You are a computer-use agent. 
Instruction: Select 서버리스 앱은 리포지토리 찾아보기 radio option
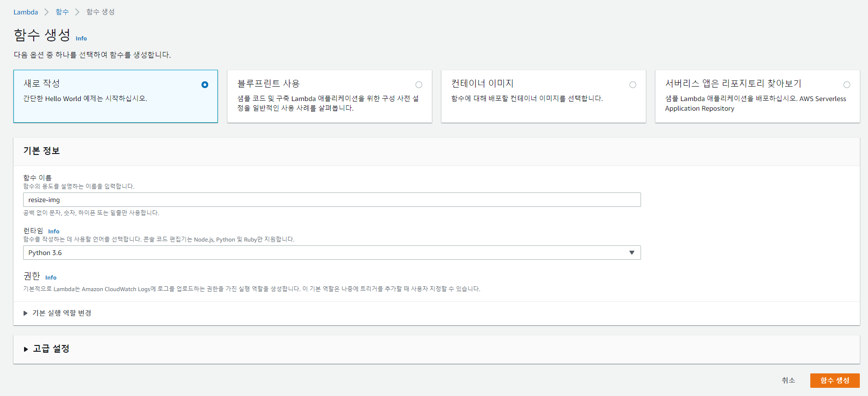pyautogui.click(x=847, y=85)
